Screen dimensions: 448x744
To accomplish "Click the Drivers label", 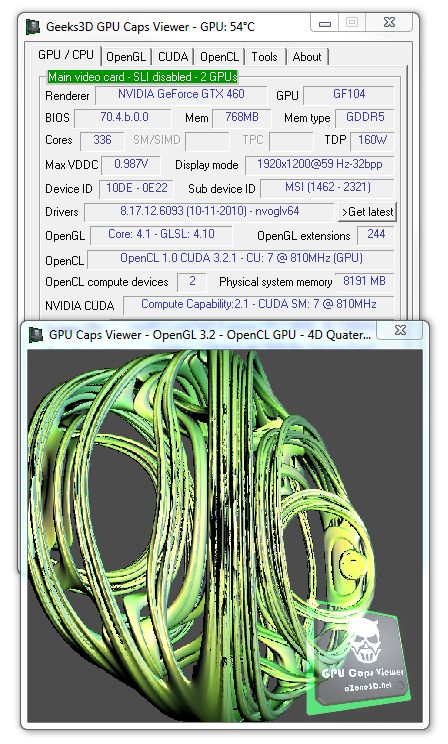I will point(61,212).
